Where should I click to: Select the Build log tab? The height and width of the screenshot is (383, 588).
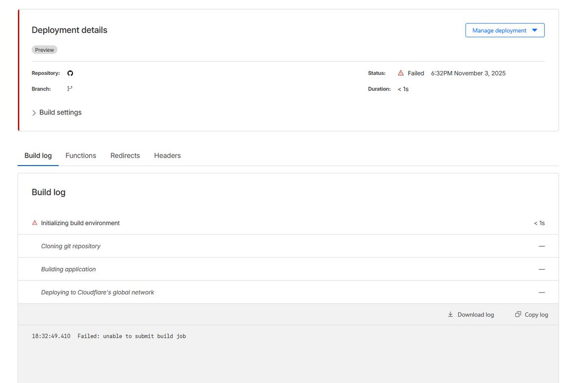(x=38, y=156)
